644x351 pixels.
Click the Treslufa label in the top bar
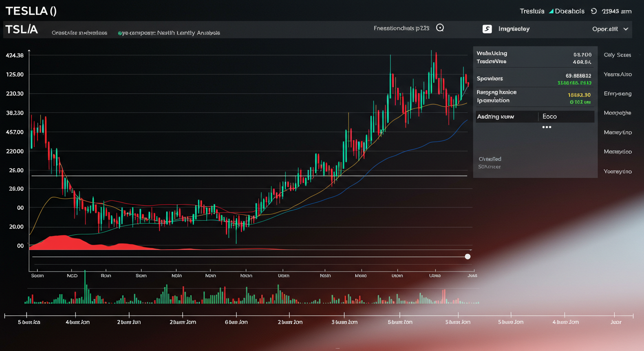533,11
